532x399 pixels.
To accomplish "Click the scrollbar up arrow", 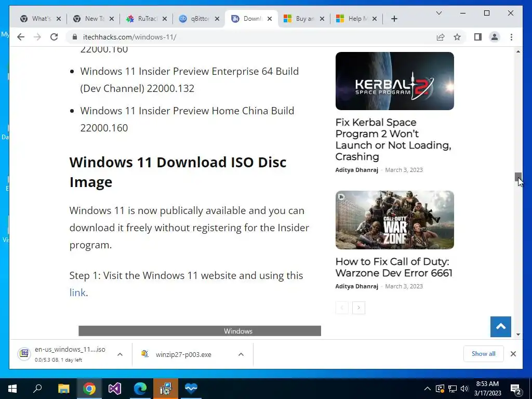I will click(518, 51).
